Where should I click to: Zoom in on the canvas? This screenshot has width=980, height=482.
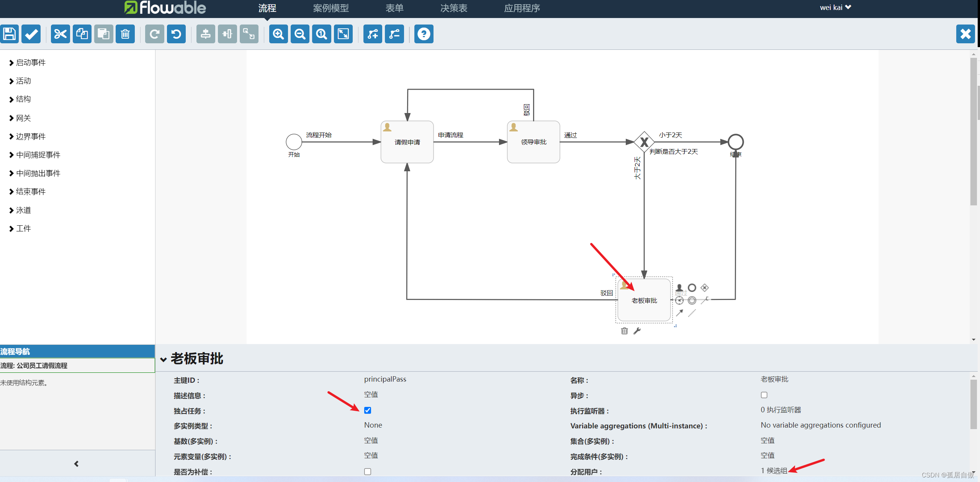click(278, 34)
